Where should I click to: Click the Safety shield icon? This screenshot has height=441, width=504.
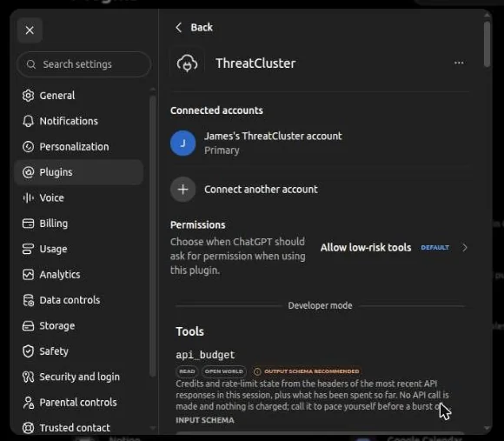[x=29, y=351]
